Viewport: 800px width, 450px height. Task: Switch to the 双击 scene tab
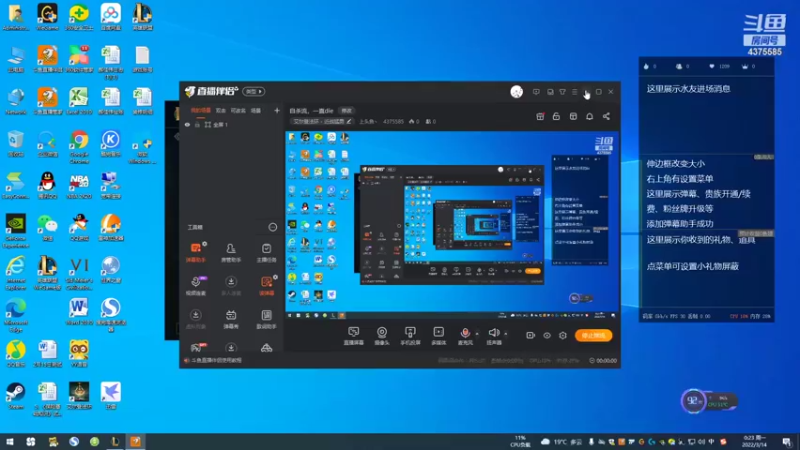coord(220,110)
